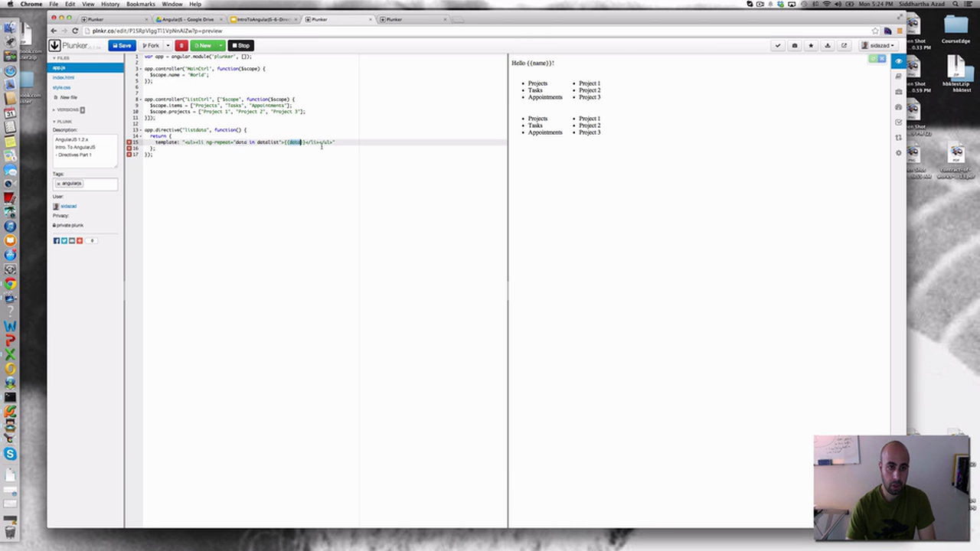
Task: Open the sidazad account dropdown
Action: tap(877, 45)
